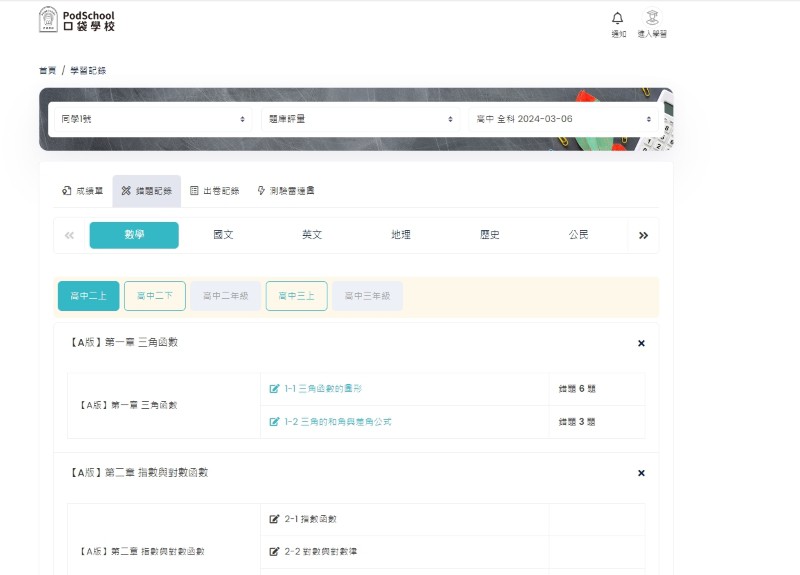Collapse the 第一章 三角函數 section
Image resolution: width=800 pixels, height=575 pixels.
[641, 343]
